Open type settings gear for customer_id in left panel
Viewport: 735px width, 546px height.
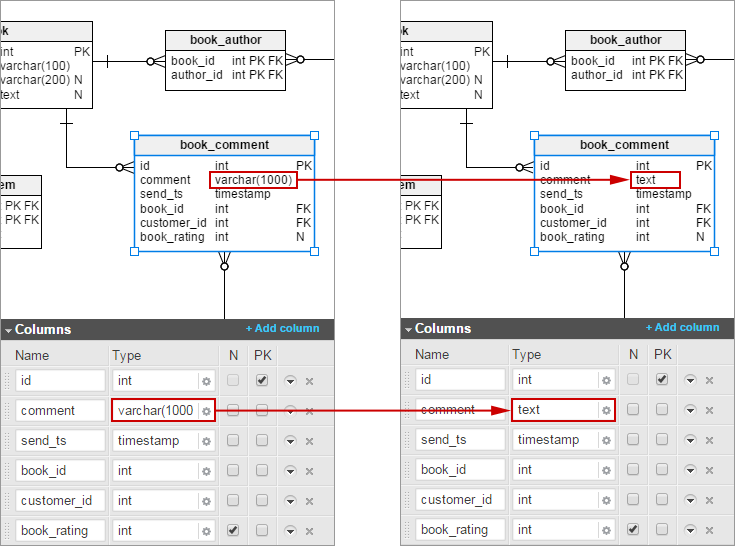pyautogui.click(x=206, y=501)
